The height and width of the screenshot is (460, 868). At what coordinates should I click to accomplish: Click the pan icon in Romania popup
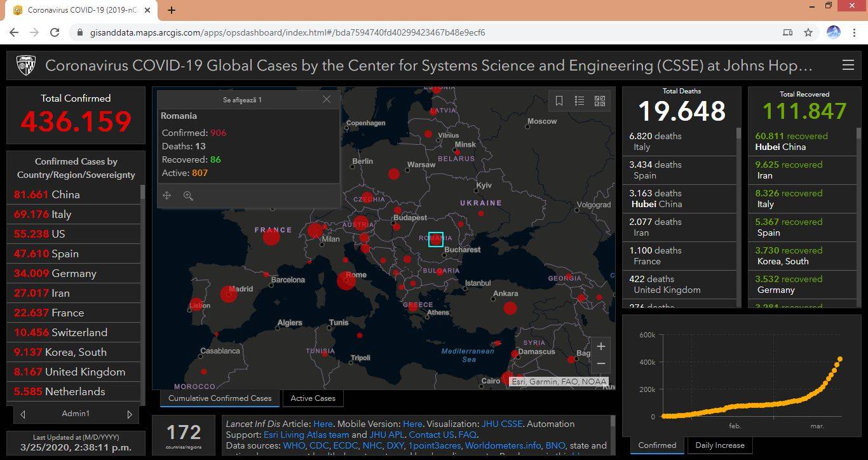pyautogui.click(x=167, y=196)
